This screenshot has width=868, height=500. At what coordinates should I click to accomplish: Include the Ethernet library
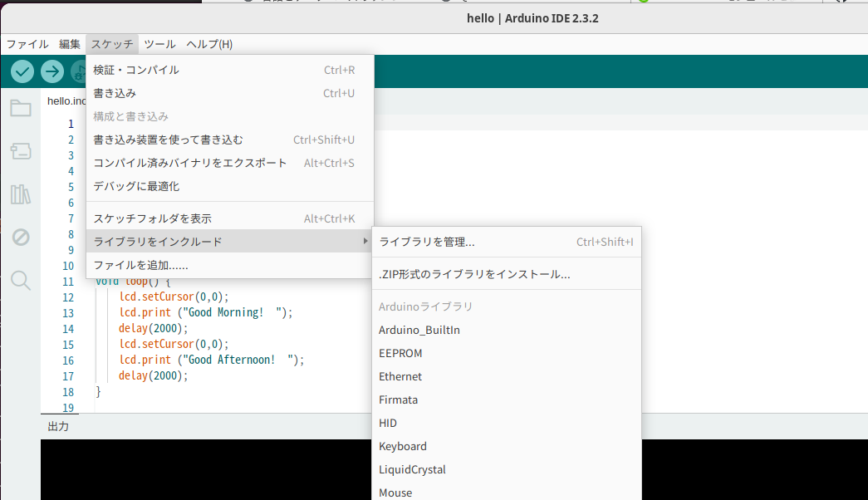click(x=507, y=376)
